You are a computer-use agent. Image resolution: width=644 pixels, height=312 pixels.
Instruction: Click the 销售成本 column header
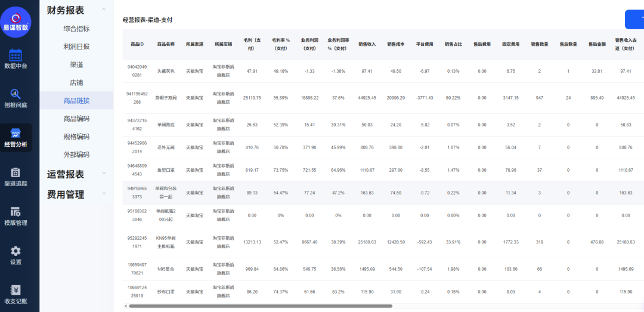[x=396, y=44]
